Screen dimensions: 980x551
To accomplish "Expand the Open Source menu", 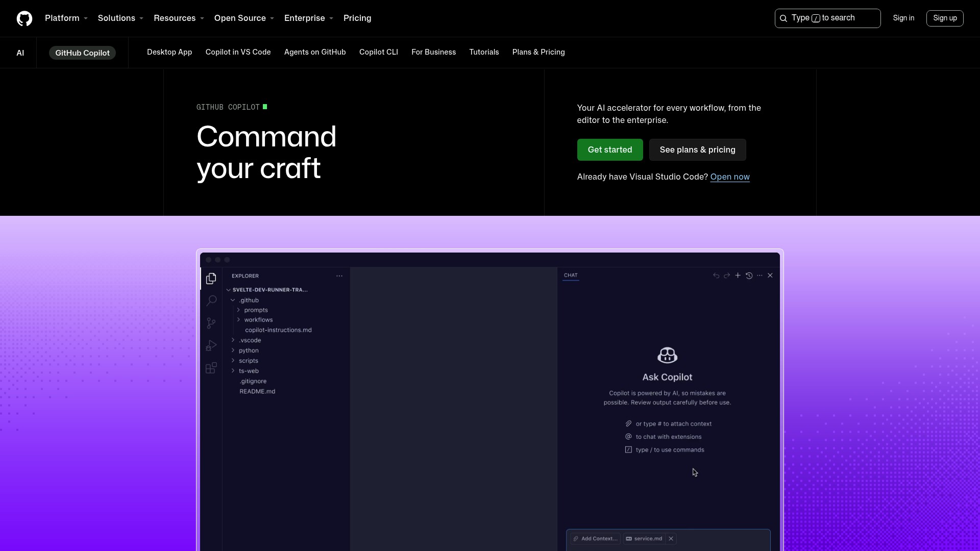I will coord(244,18).
